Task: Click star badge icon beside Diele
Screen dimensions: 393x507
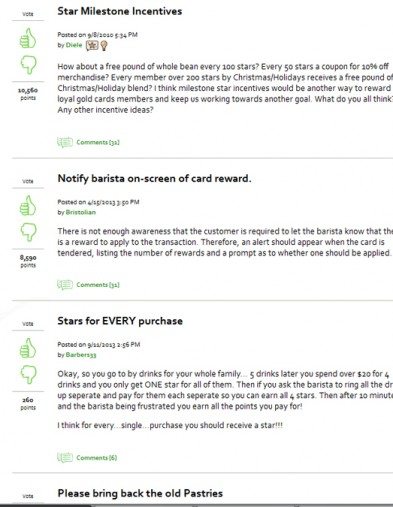Action: [92, 45]
